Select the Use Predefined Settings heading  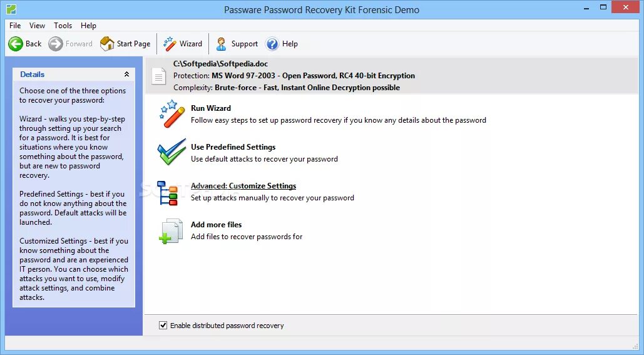pyautogui.click(x=233, y=147)
